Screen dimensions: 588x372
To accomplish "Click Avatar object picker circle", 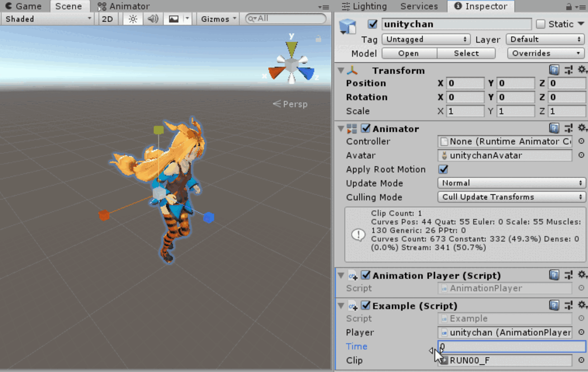I will click(581, 155).
